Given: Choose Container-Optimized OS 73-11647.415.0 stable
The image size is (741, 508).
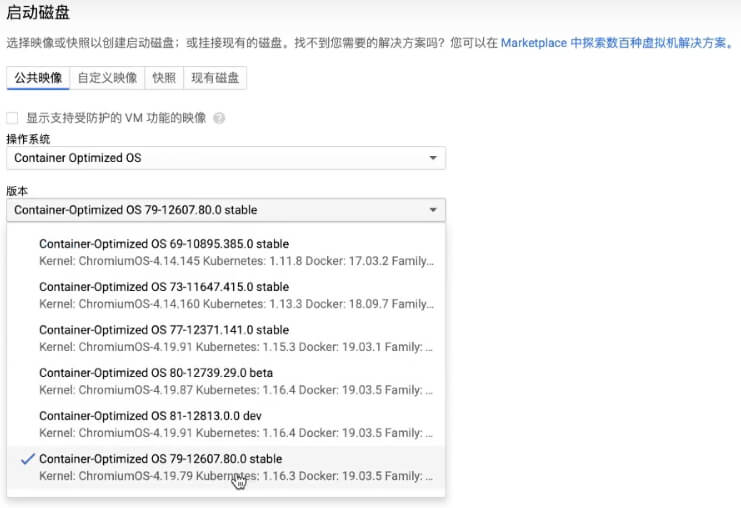Looking at the screenshot, I should click(x=226, y=295).
